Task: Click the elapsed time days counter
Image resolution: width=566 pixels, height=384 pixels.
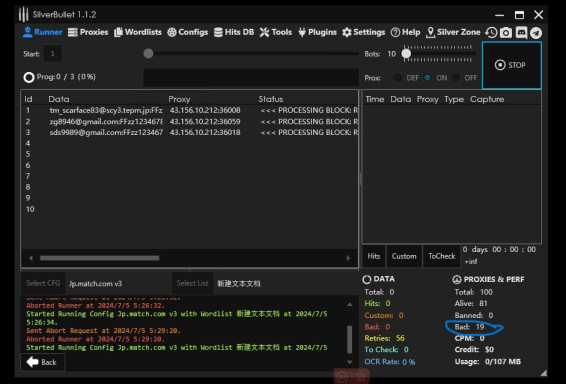Action: click(x=500, y=250)
